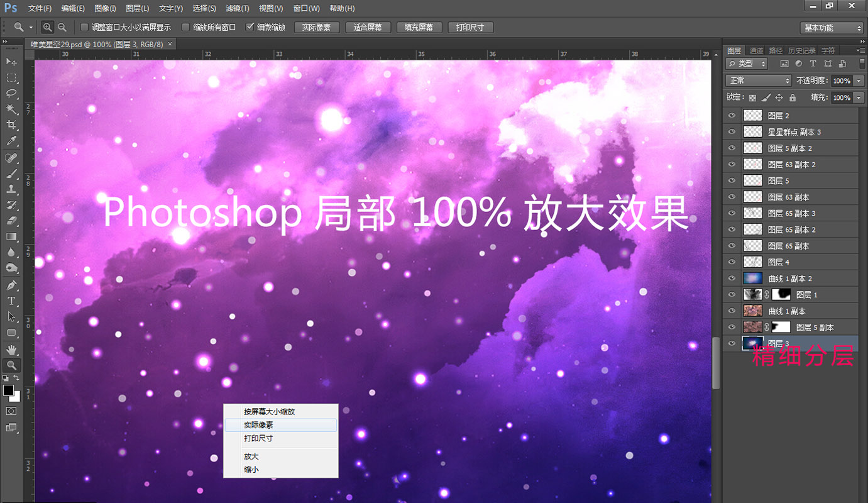Image resolution: width=868 pixels, height=503 pixels.
Task: Hide layer 星星群点 副本 3
Action: coord(731,132)
